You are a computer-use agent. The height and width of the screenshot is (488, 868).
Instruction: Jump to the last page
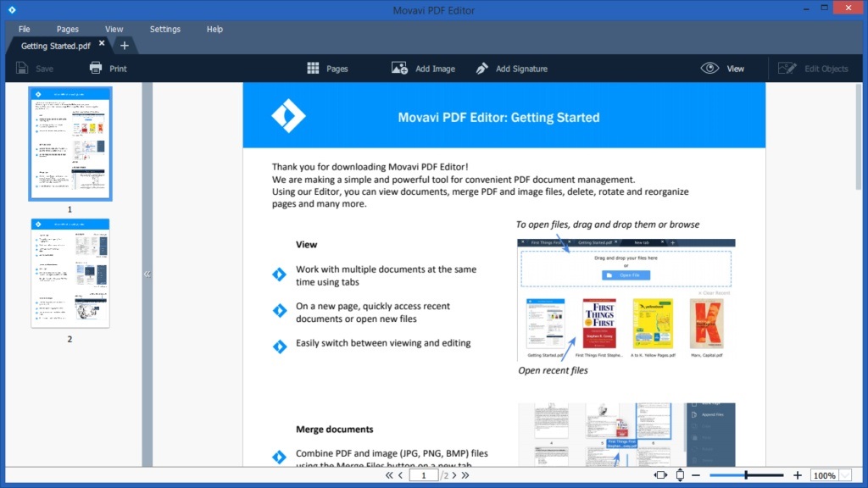click(465, 475)
